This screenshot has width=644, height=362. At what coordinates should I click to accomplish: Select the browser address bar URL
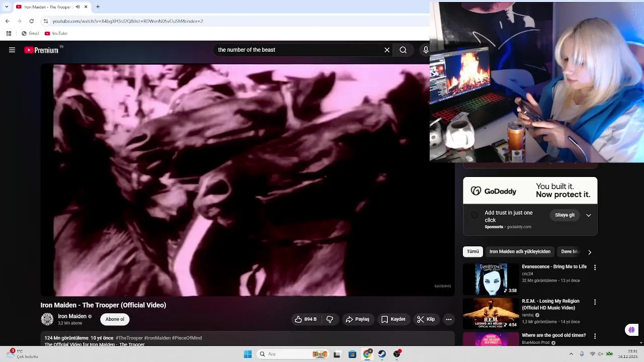point(128,22)
